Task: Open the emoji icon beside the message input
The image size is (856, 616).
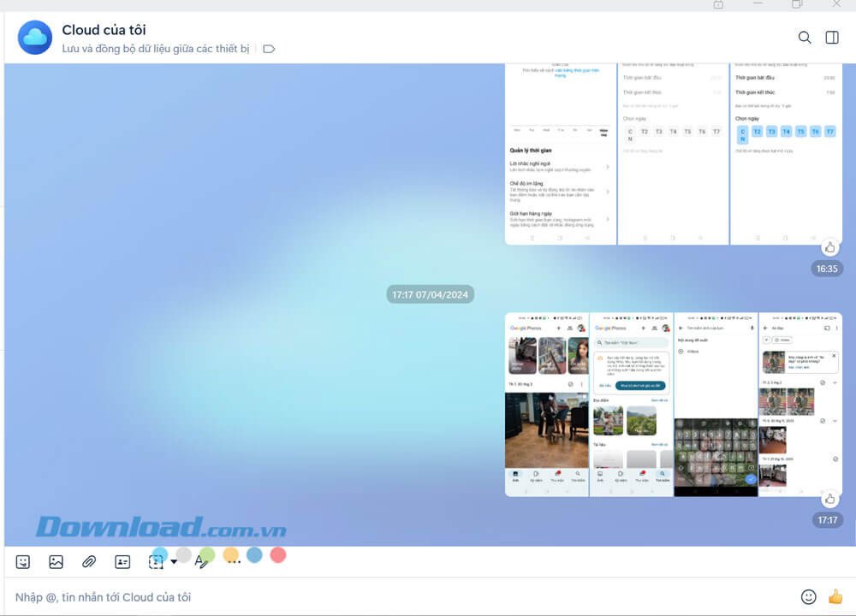Action: coord(808,596)
